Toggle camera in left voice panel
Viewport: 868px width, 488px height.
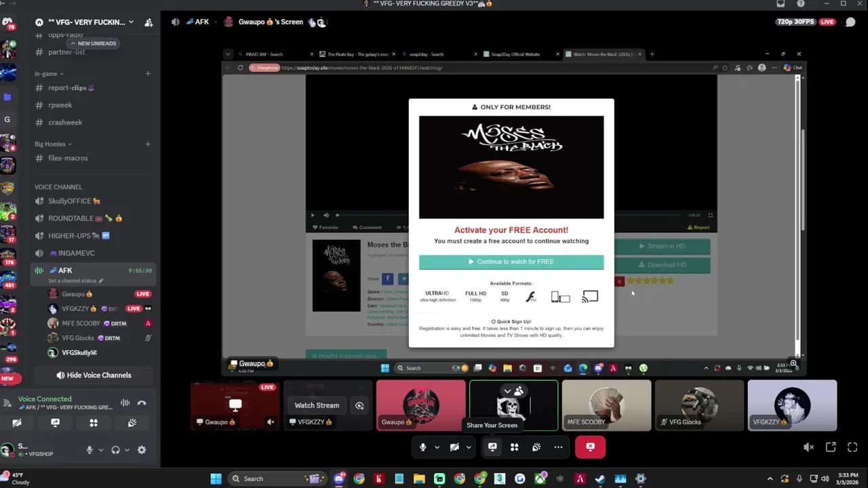[x=17, y=422]
